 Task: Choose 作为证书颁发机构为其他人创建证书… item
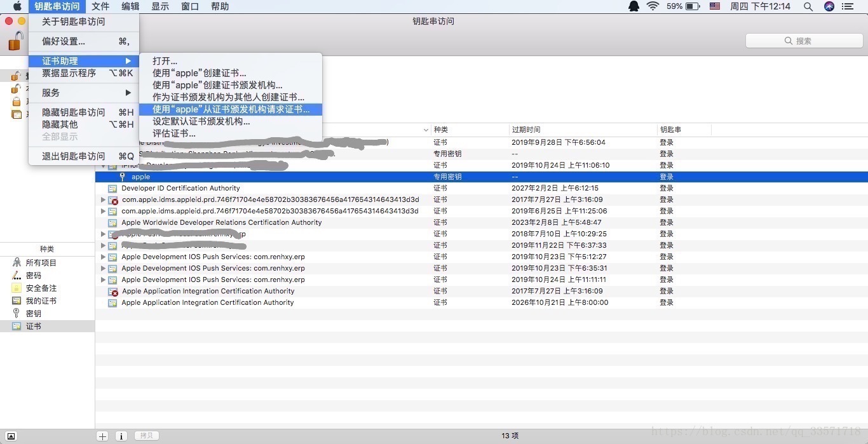pos(231,97)
